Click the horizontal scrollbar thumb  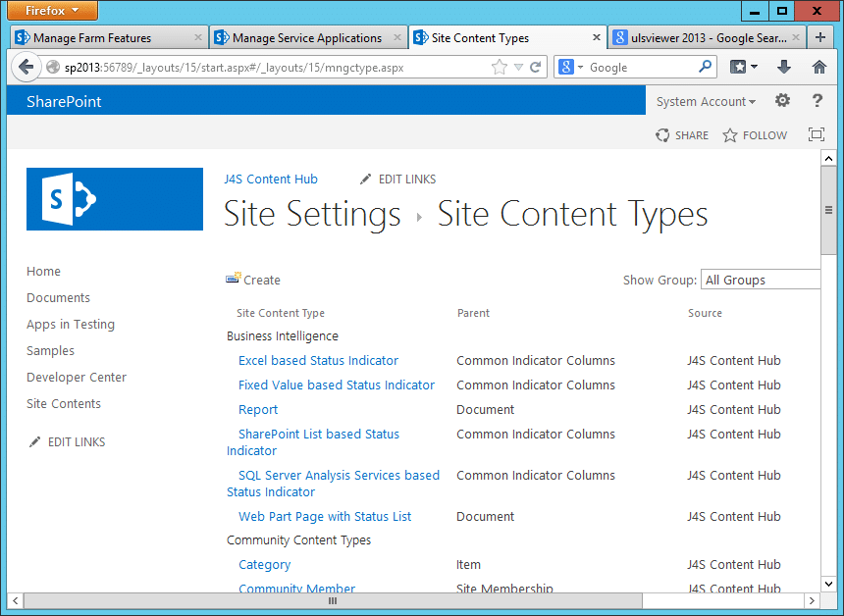pyautogui.click(x=333, y=600)
